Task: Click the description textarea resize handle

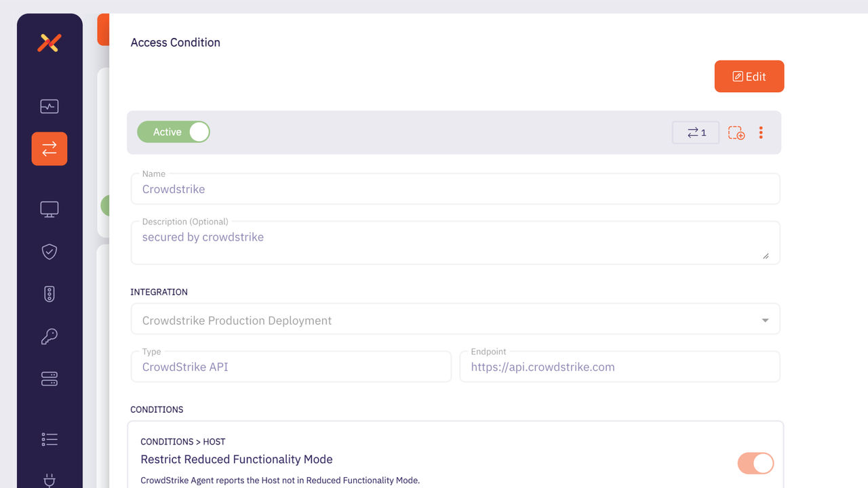Action: click(x=766, y=256)
